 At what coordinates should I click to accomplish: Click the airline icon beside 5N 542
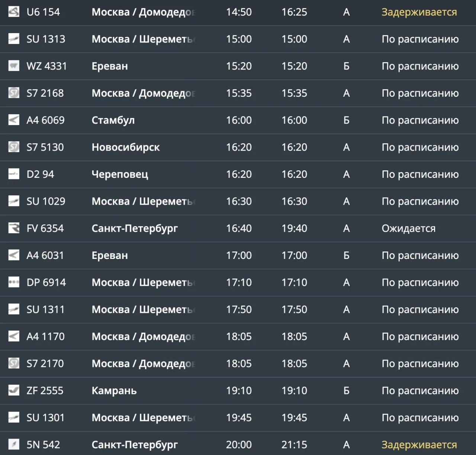[x=14, y=445]
